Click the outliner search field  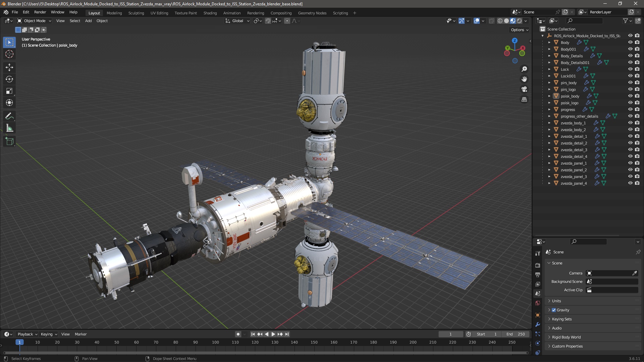point(584,21)
